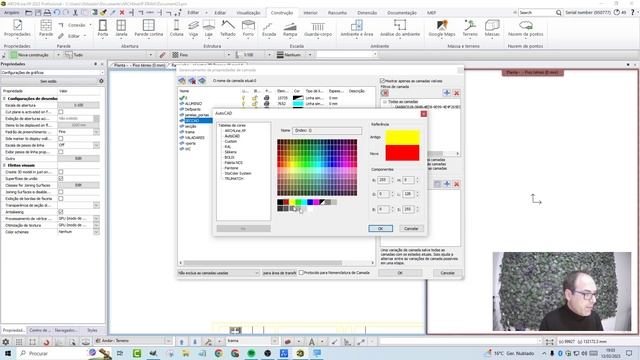Click the Nome field in color dialog
The height and width of the screenshot is (360, 640).
pos(327,131)
